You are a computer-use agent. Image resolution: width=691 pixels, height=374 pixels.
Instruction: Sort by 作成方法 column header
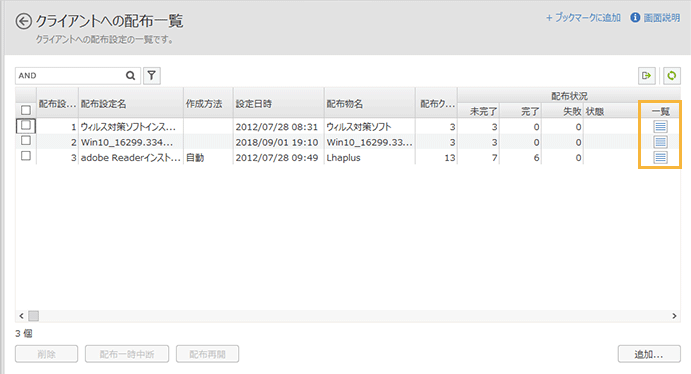coord(208,104)
